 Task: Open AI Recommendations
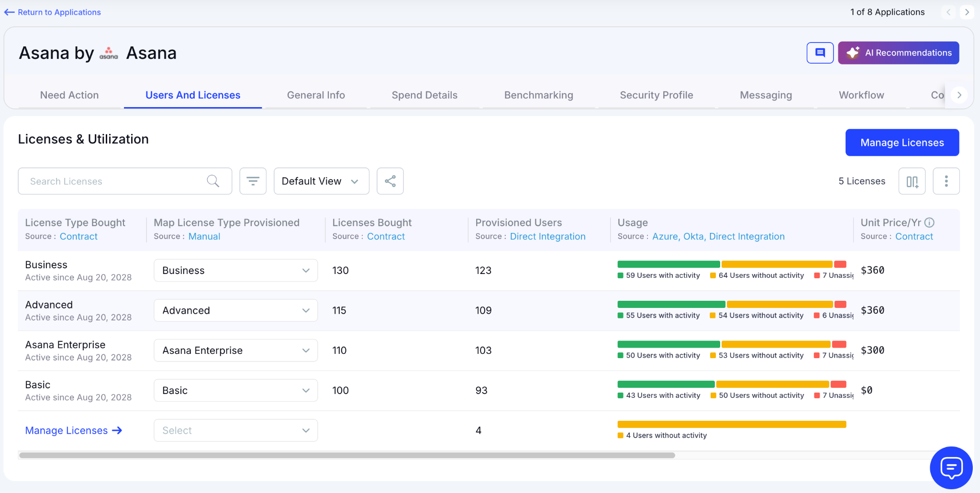[898, 53]
